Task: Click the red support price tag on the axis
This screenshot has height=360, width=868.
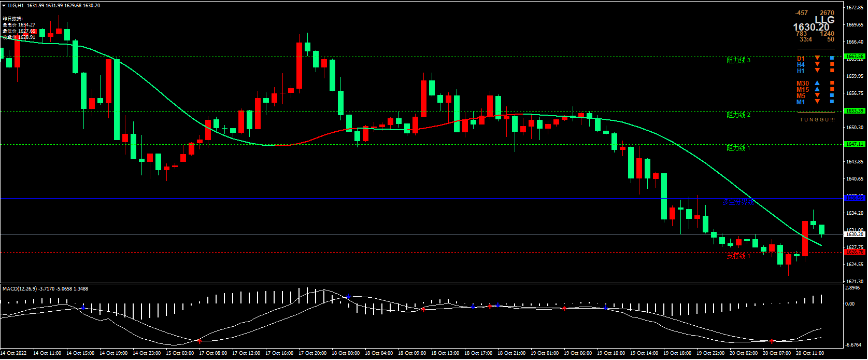Action: click(855, 252)
